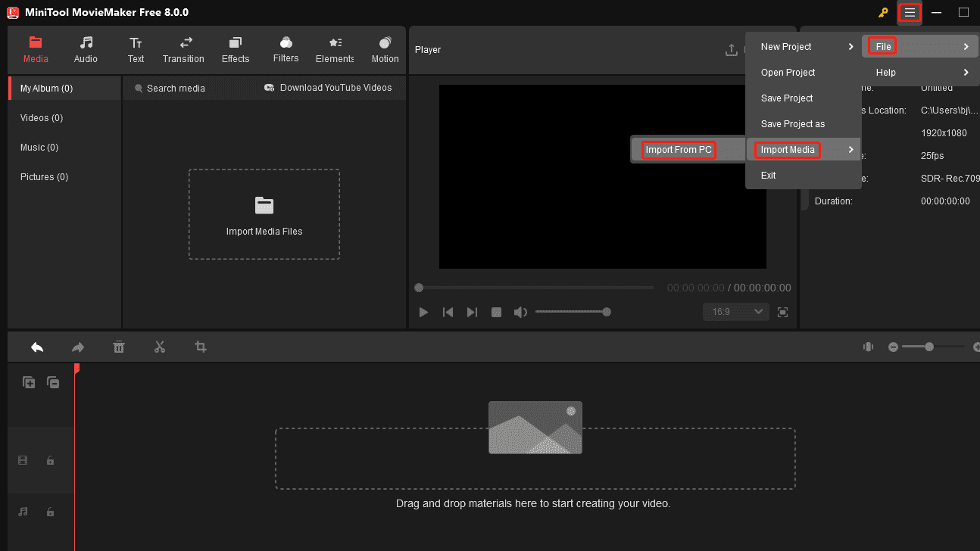Toggle the audio track lock

pyautogui.click(x=50, y=512)
